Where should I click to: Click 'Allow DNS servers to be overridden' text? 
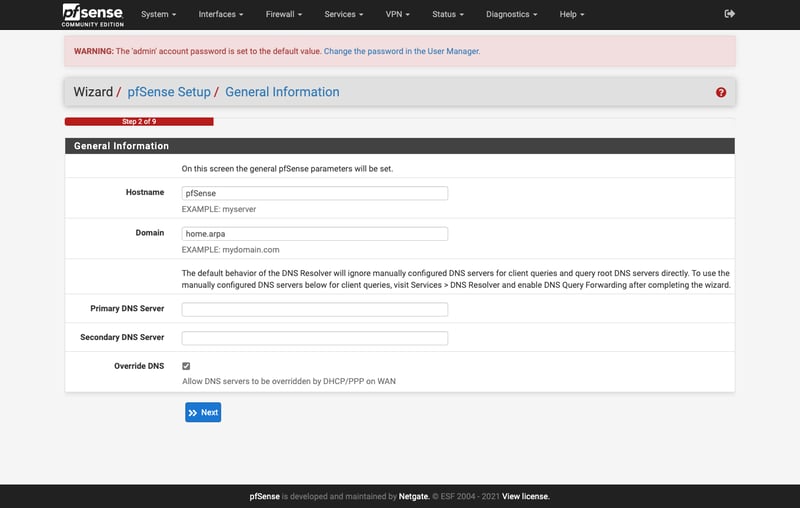pos(289,381)
